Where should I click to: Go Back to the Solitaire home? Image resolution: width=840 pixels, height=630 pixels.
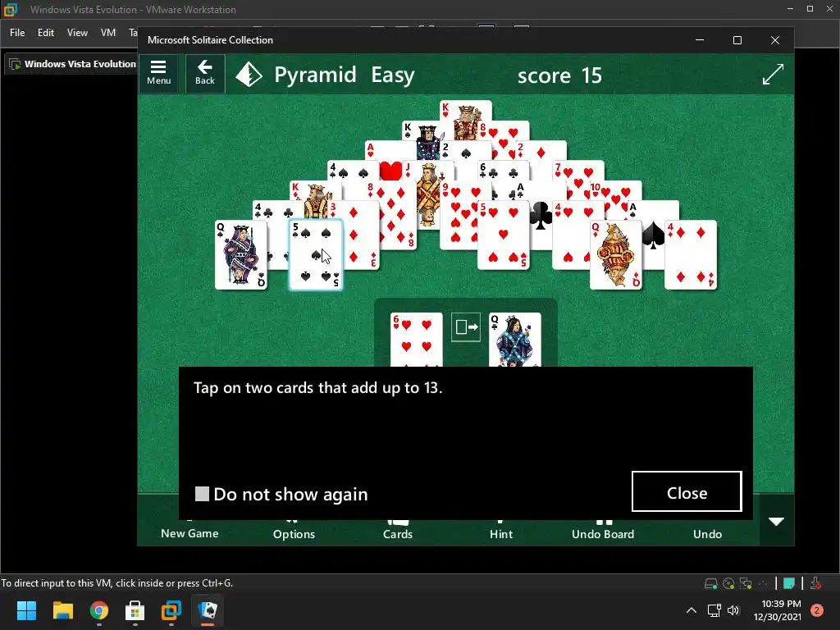coord(204,73)
